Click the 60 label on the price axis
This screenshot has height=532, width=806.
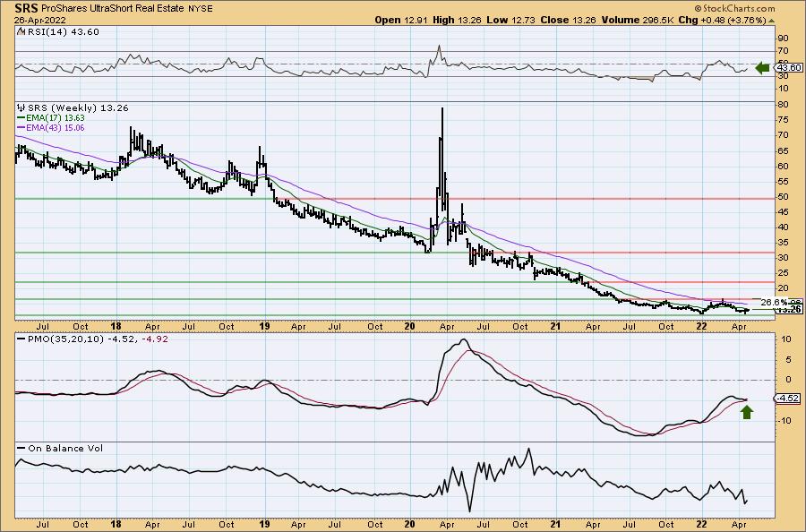[783, 166]
